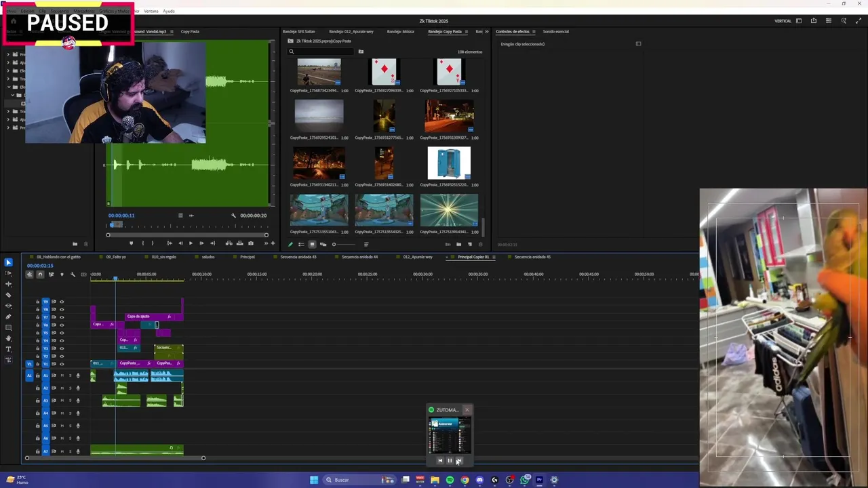Open source monitor settings wrench
This screenshot has width=868, height=488.
(x=233, y=216)
